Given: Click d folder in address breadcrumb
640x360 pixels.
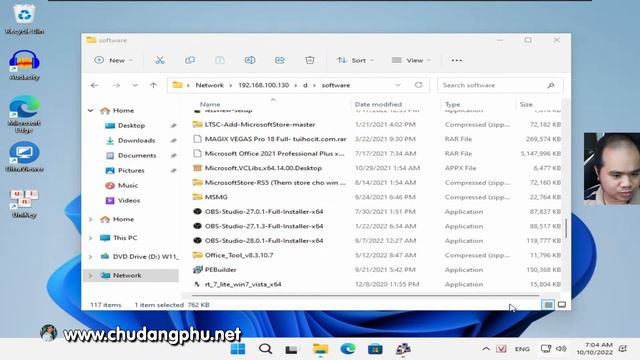Looking at the screenshot, I should pyautogui.click(x=305, y=85).
